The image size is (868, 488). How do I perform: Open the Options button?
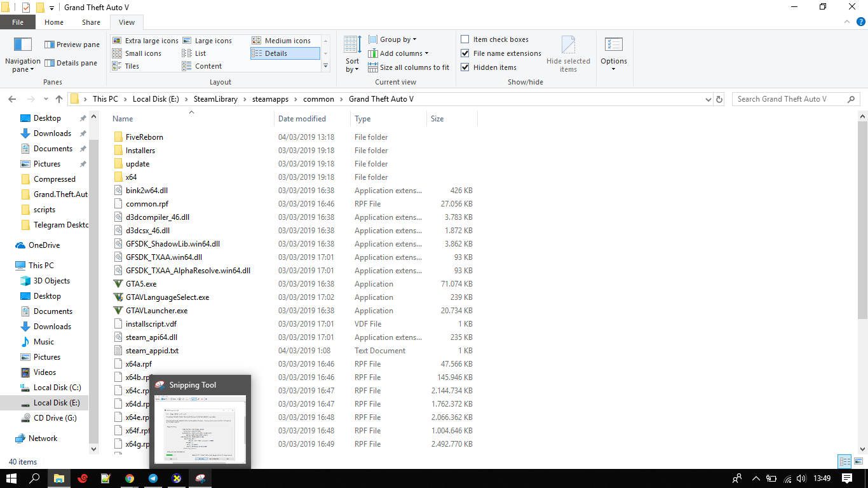(614, 55)
